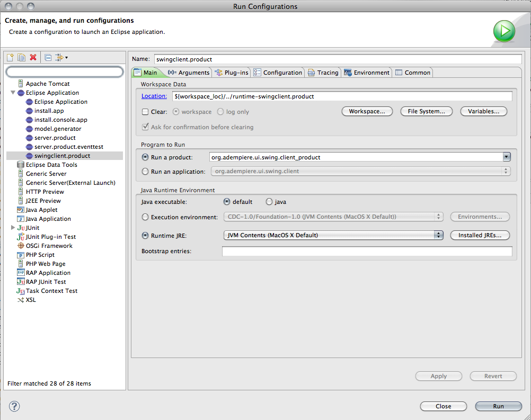
Task: Select the log only clear option
Action: pos(220,112)
